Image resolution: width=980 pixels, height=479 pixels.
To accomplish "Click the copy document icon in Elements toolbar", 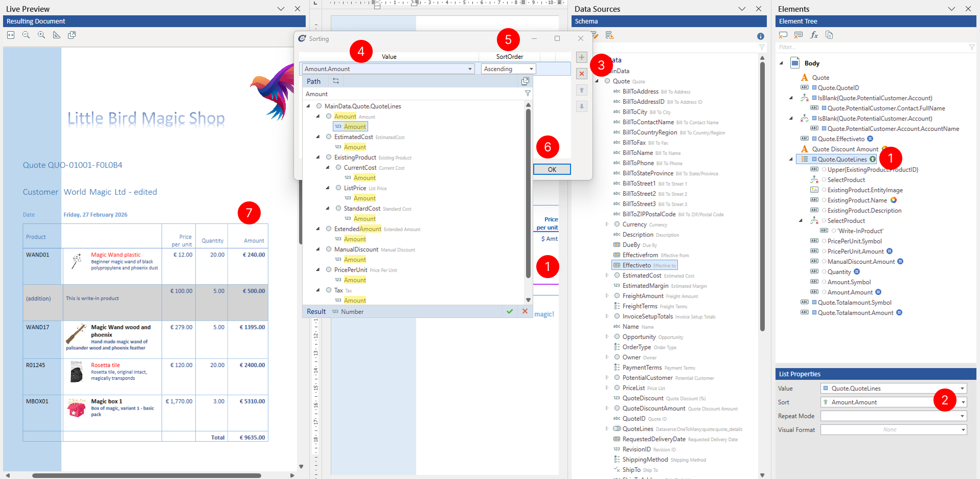I will pyautogui.click(x=829, y=35).
